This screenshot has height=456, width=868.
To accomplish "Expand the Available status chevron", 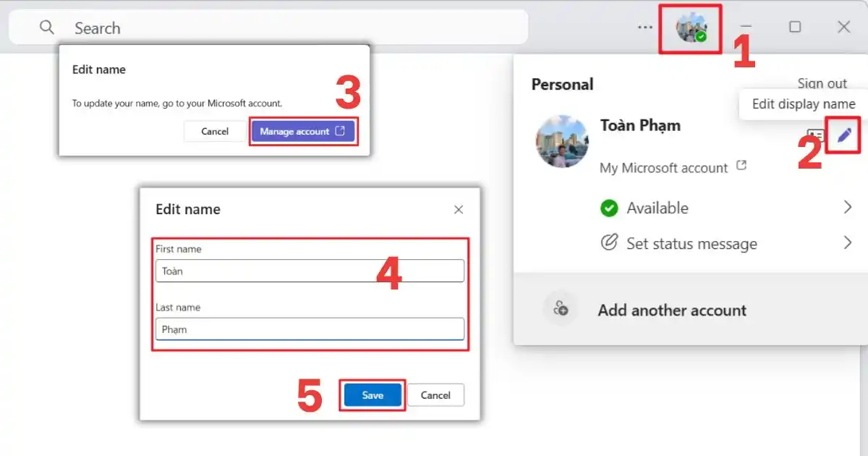I will click(x=848, y=208).
